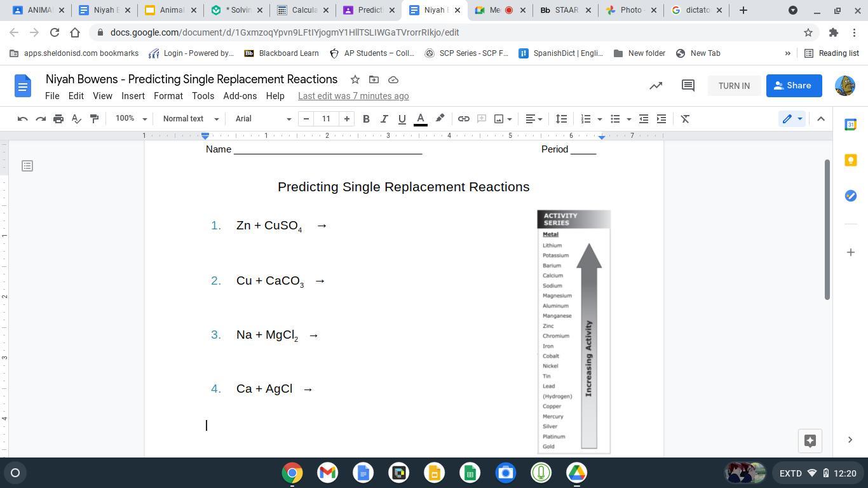Screen dimensions: 868x488
Task: Expand image options dropdown arrow
Action: (x=509, y=119)
